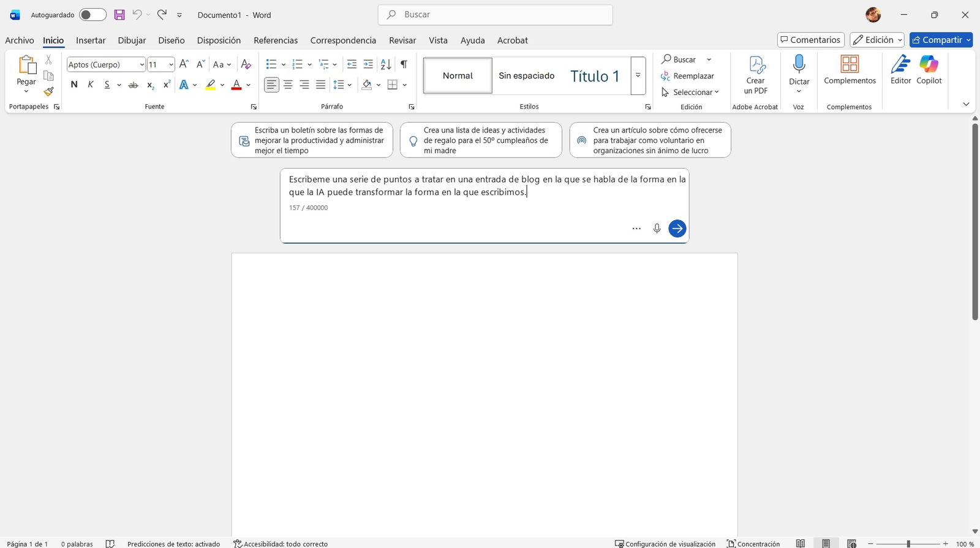Sort text alphabetically icon
Image resolution: width=980 pixels, height=548 pixels.
click(x=386, y=64)
